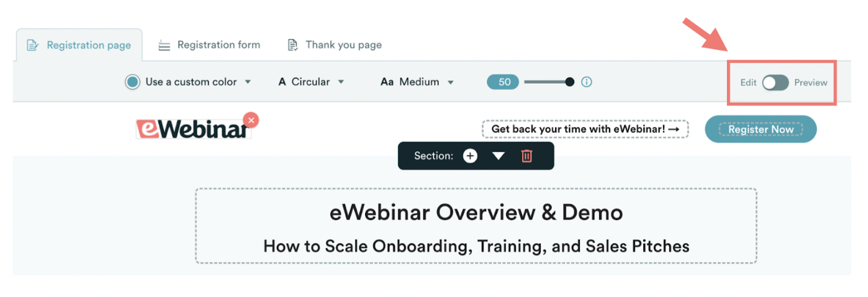Click Get back your time with eWebinar link
Image resolution: width=868 pixels, height=297 pixels.
[585, 129]
